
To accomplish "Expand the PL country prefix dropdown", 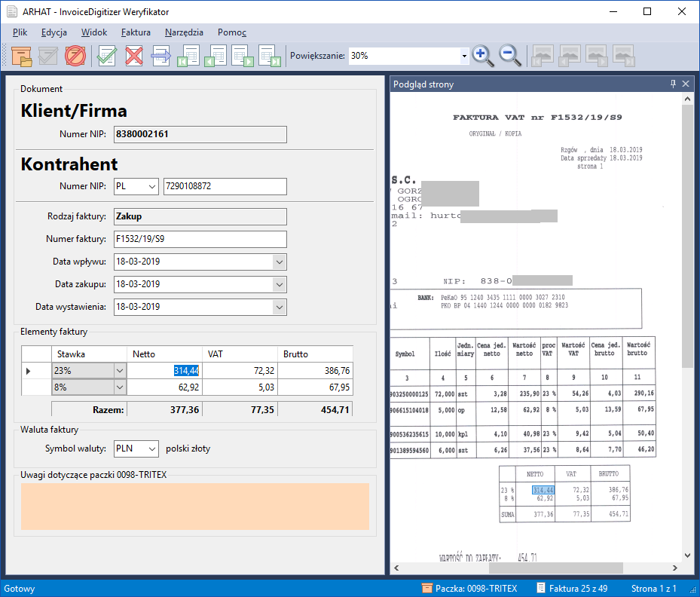I will [x=151, y=186].
